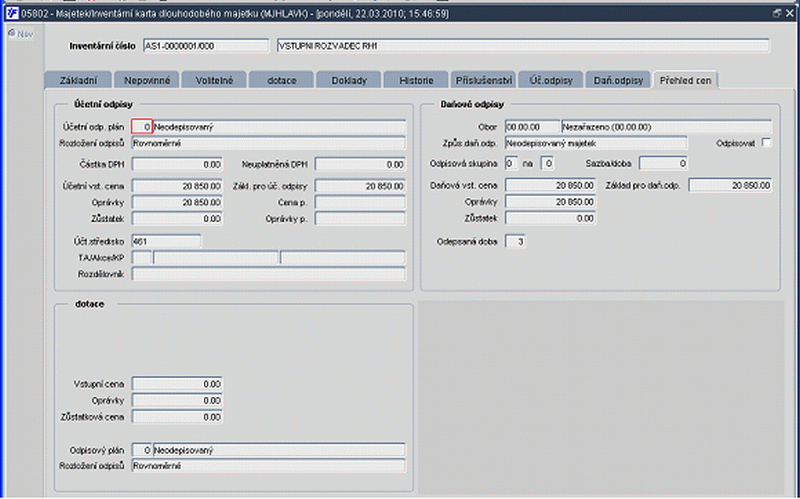Click the empty Oprávky p. field

360,219
